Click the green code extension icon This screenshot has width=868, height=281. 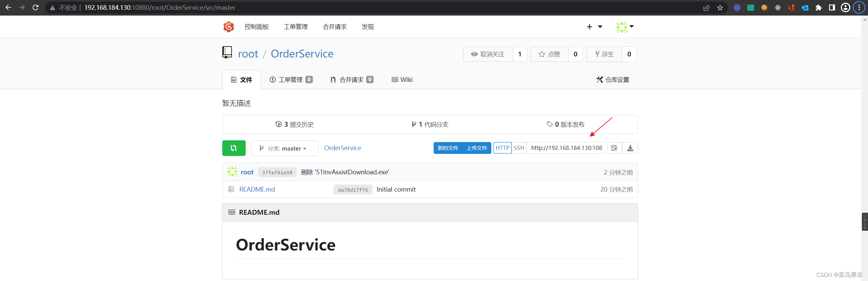[x=751, y=7]
